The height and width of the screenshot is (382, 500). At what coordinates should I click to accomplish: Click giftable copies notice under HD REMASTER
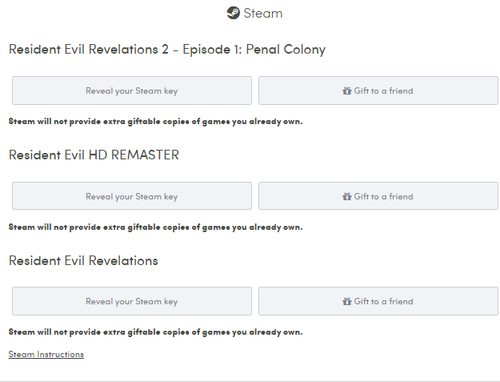click(x=156, y=227)
